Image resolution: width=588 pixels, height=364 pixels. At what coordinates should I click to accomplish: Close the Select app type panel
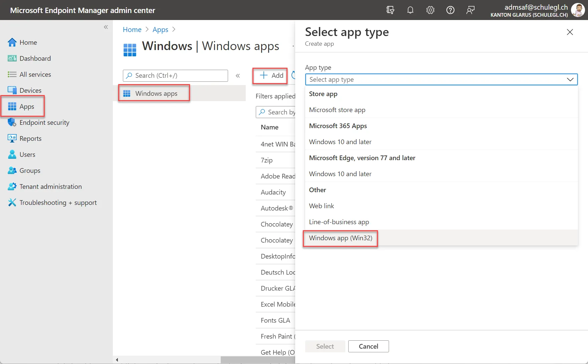coord(570,32)
